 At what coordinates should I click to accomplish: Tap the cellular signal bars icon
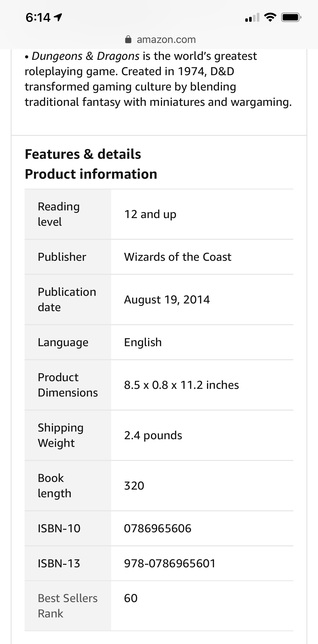[252, 17]
